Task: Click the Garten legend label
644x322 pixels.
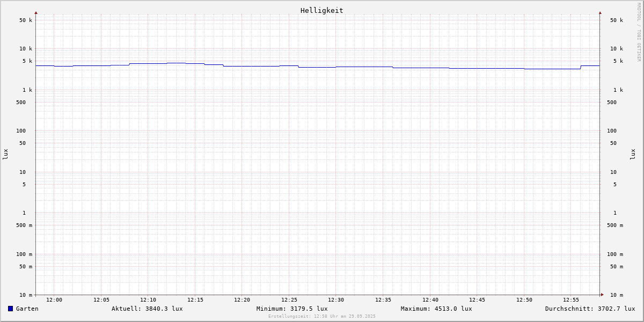Action: tap(27, 309)
